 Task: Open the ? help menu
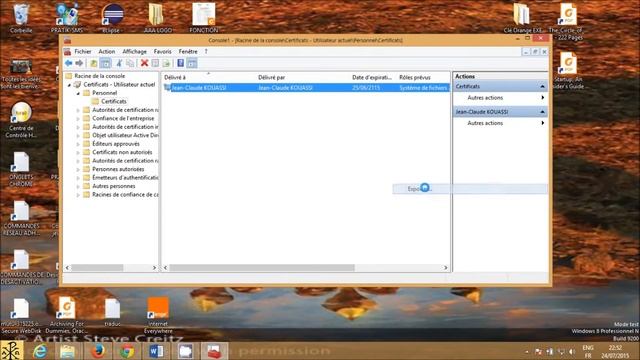click(x=206, y=51)
